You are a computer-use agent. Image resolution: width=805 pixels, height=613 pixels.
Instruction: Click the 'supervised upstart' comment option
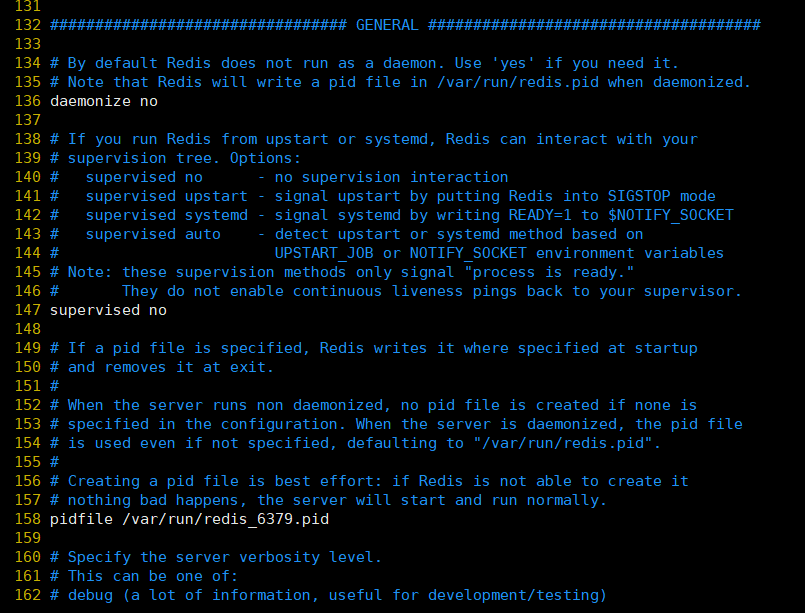167,196
